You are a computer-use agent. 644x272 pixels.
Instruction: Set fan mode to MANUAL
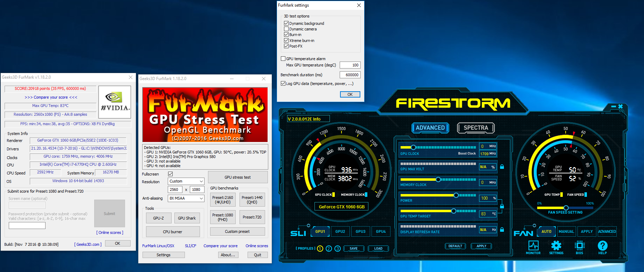566,231
